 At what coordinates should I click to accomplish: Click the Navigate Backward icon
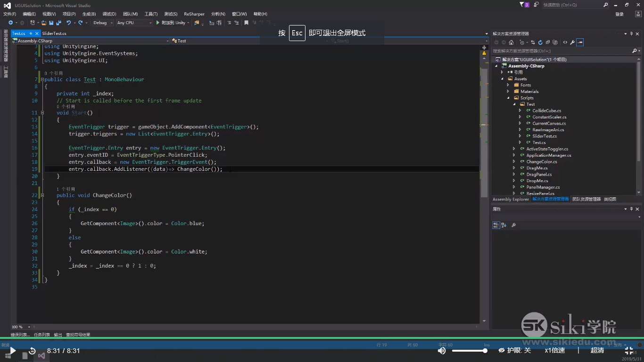tap(10, 23)
